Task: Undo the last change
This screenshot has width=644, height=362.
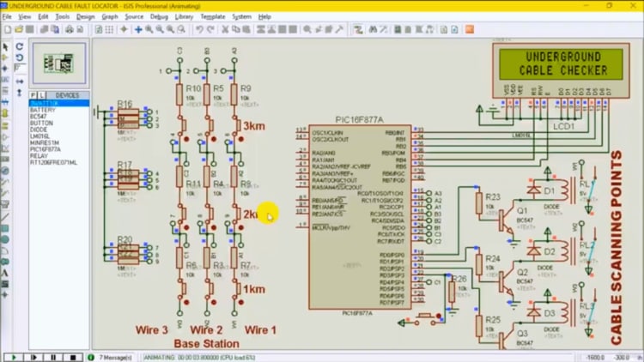Action: point(199,29)
